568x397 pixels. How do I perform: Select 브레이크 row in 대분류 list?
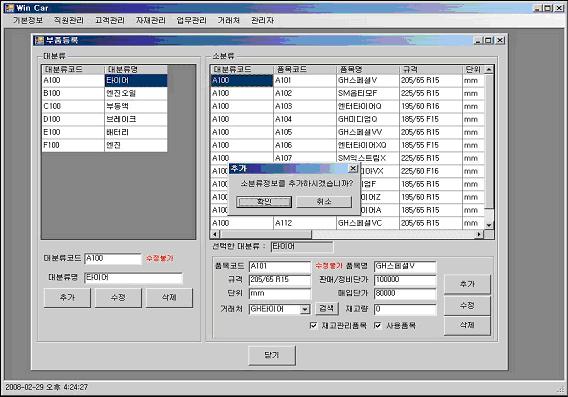(105, 120)
